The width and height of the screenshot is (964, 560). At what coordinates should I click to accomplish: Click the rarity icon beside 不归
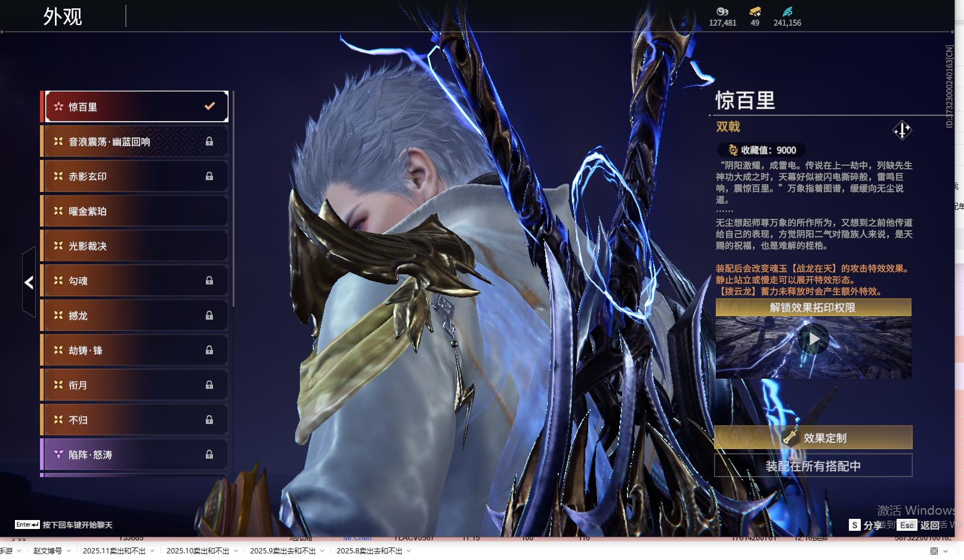58,420
